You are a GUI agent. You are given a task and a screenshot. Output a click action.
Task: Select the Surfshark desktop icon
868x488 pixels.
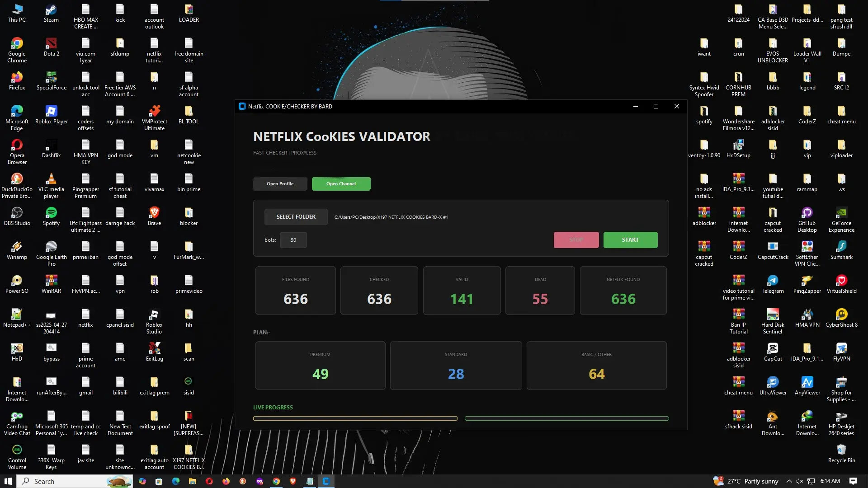[841, 251]
